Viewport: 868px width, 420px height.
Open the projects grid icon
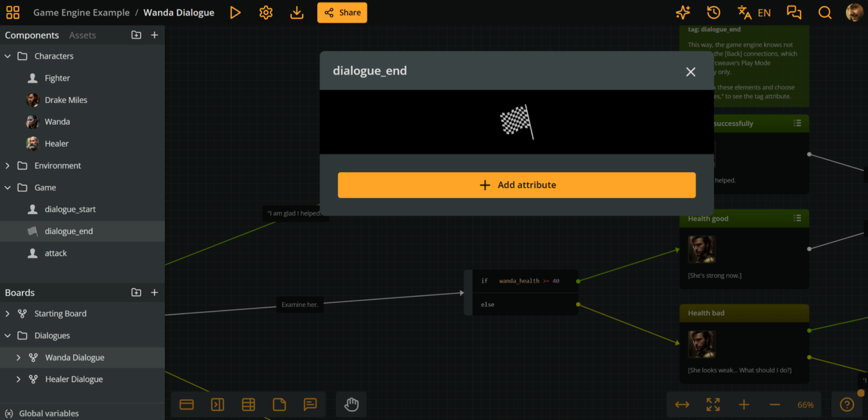13,13
